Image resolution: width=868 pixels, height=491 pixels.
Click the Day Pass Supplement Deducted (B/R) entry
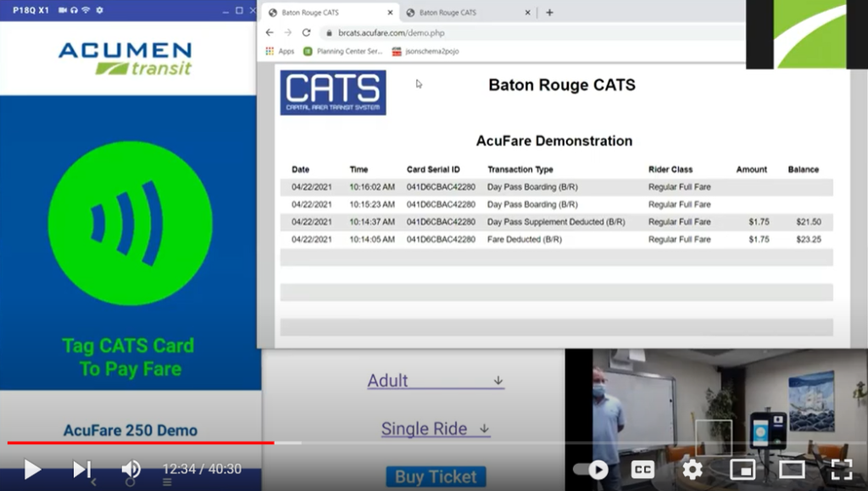pos(556,222)
